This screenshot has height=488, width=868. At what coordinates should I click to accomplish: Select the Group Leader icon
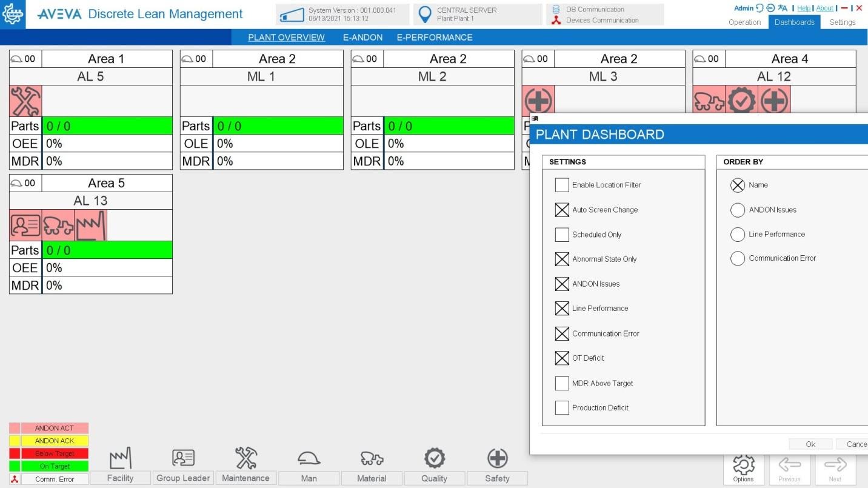pyautogui.click(x=183, y=459)
